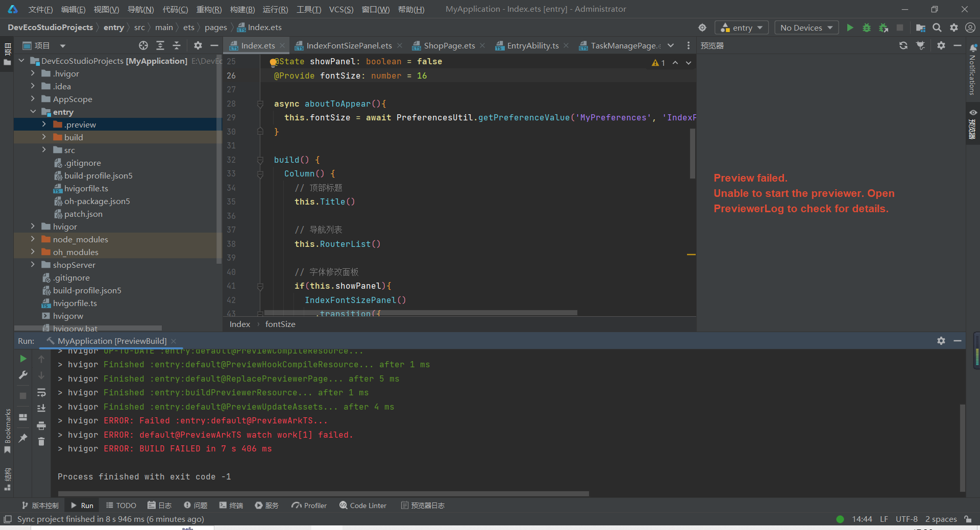Collapse all icon in project panel header
The height and width of the screenshot is (530, 980).
point(177,45)
